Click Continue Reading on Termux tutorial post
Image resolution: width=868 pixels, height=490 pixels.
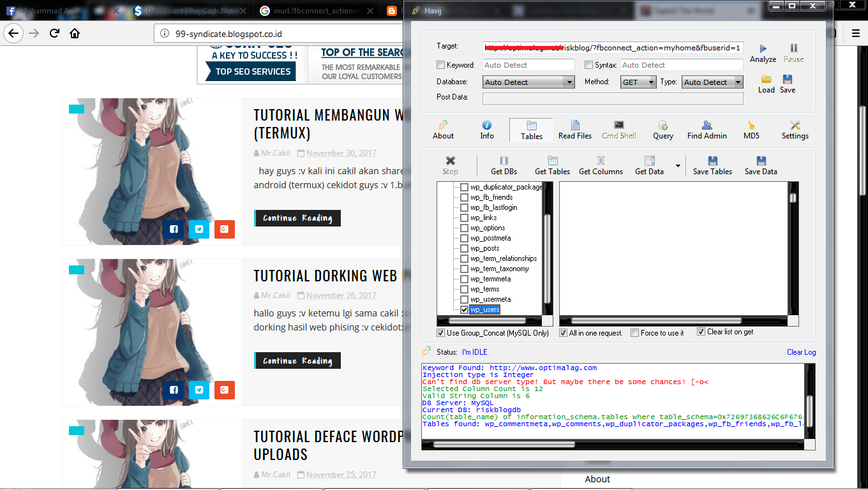[297, 218]
